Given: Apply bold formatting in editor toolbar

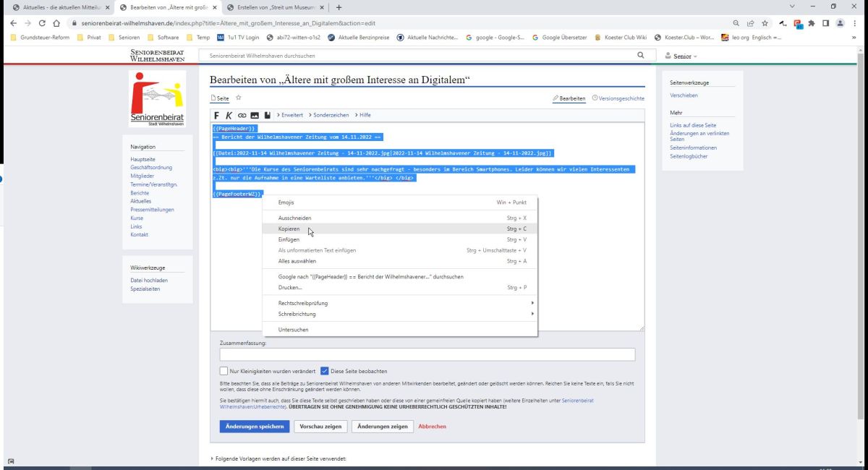Looking at the screenshot, I should [216, 115].
